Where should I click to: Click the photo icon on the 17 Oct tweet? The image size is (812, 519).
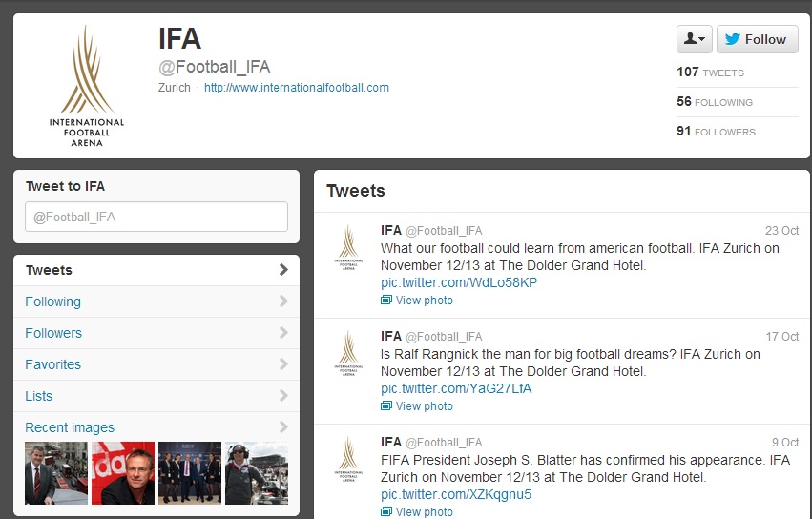pos(386,405)
